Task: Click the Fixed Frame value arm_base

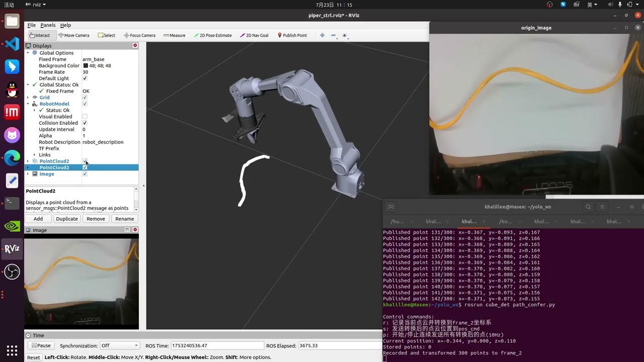Action: [94, 59]
